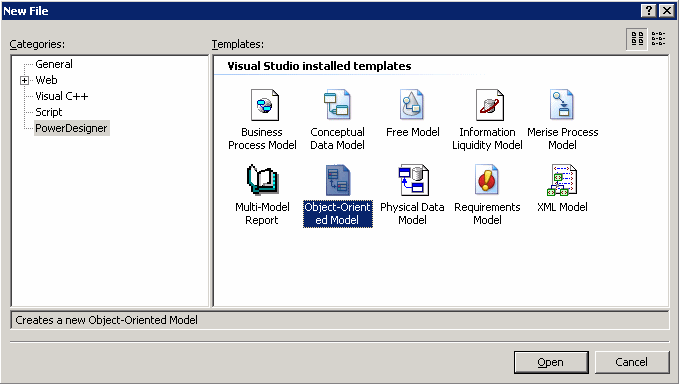Pick the Physical Data Model icon
The width and height of the screenshot is (679, 384).
tap(413, 180)
